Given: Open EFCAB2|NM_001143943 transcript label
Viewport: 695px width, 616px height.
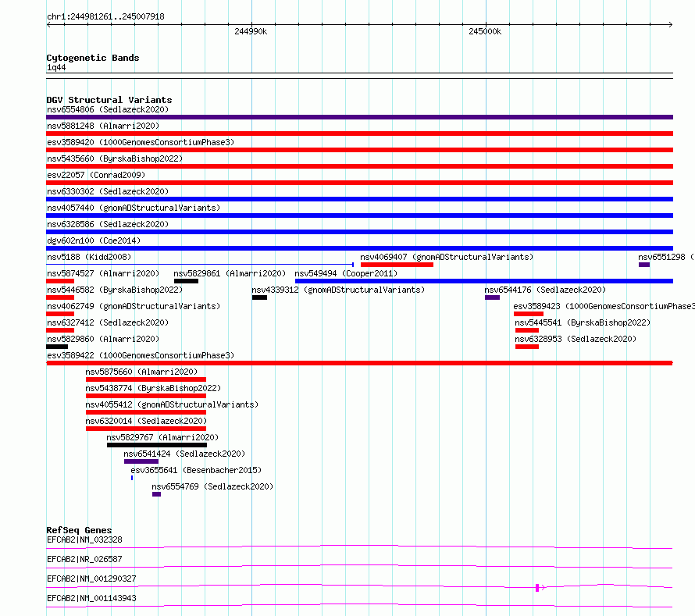Looking at the screenshot, I should click(91, 598).
